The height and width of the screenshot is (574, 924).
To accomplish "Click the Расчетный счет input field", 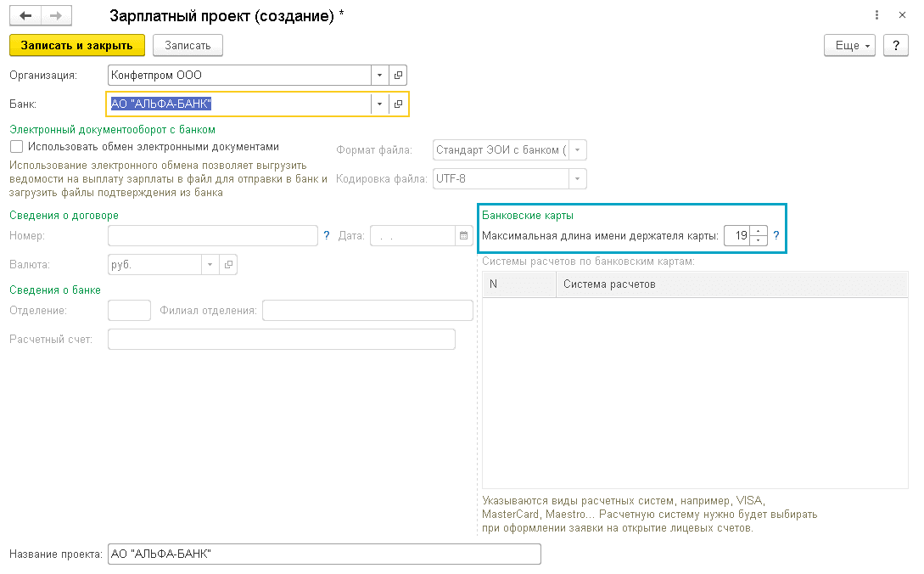I will click(x=282, y=339).
